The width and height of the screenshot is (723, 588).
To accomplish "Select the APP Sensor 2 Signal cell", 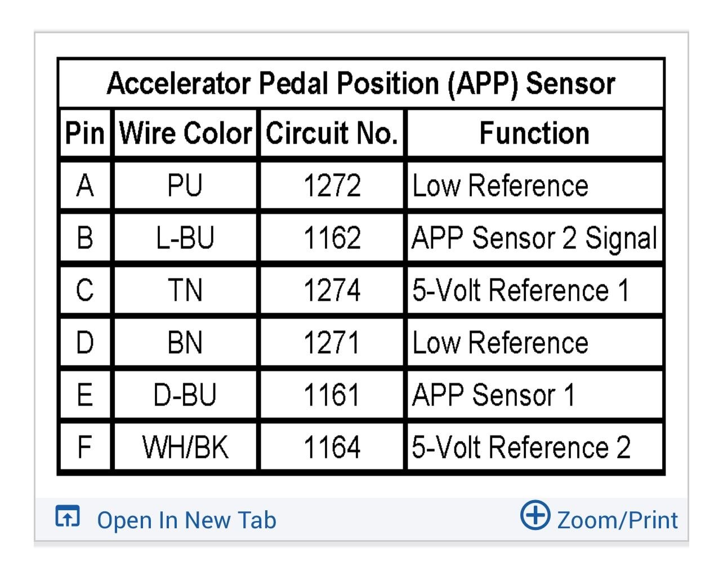I will pos(534,238).
